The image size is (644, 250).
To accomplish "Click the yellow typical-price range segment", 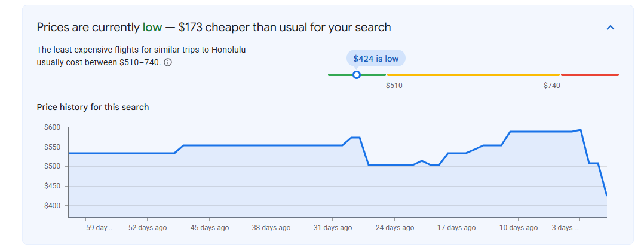I will [x=473, y=75].
